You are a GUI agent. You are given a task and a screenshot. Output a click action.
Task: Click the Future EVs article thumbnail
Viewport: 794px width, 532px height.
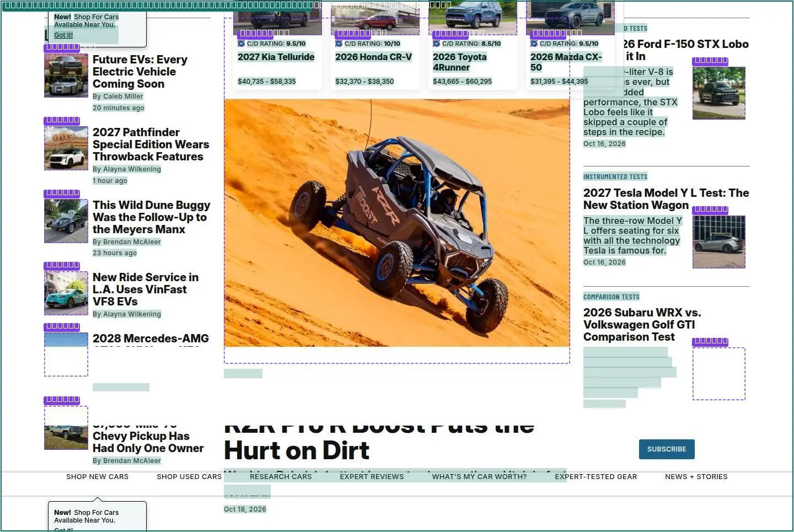(x=66, y=76)
